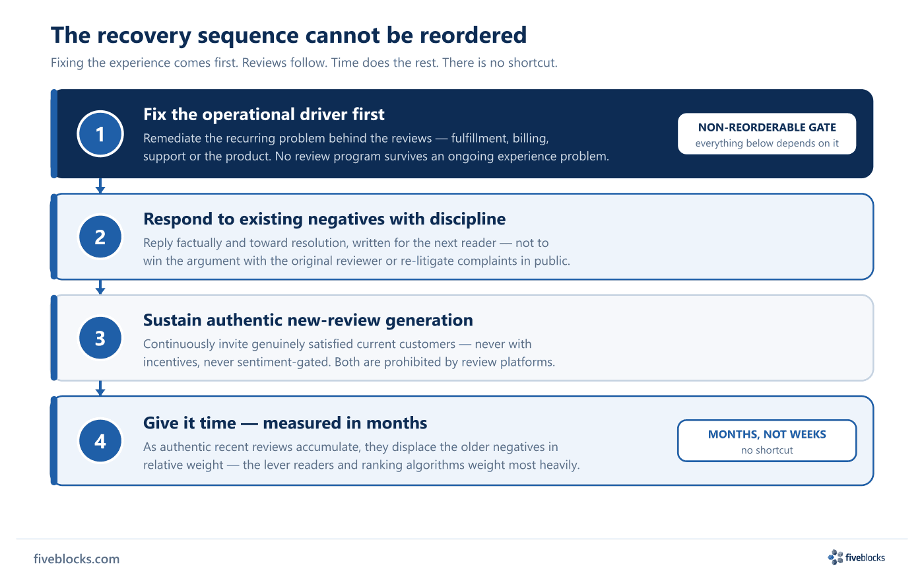924x583 pixels.
Task: Click heading 'Give it time — measured in months'
Action: pos(285,423)
